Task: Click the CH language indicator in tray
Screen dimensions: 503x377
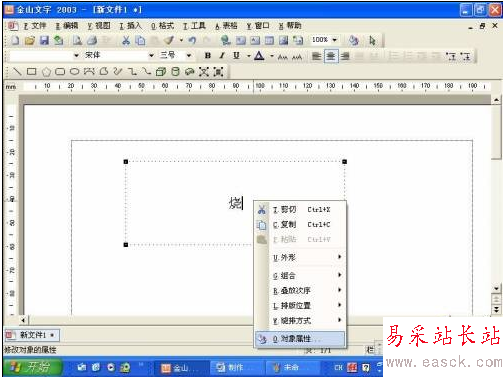Action: [338, 368]
